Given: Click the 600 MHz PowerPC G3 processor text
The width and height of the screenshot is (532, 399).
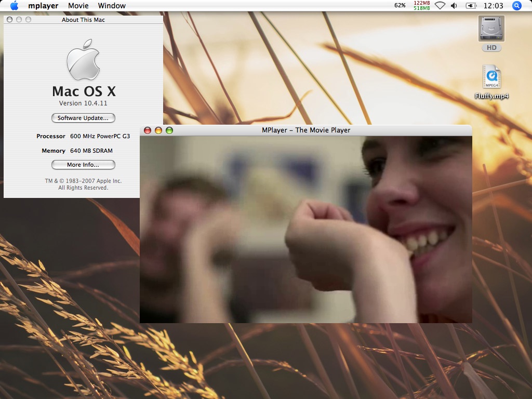Looking at the screenshot, I should pos(100,136).
